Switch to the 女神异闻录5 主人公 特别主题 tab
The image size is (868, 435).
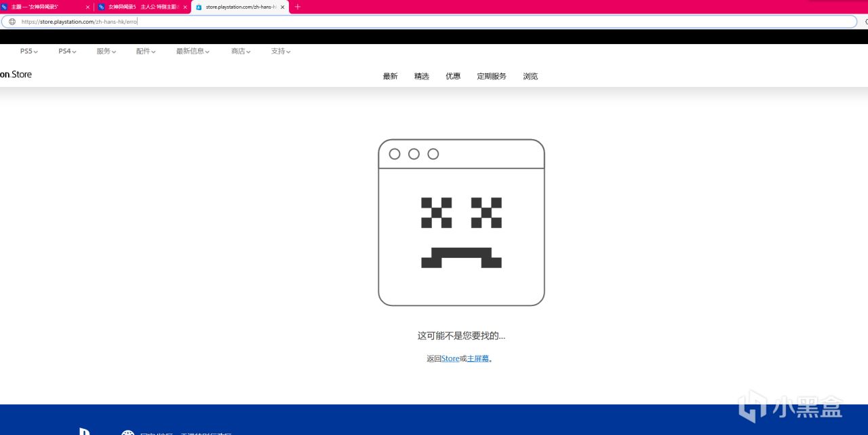coord(142,7)
